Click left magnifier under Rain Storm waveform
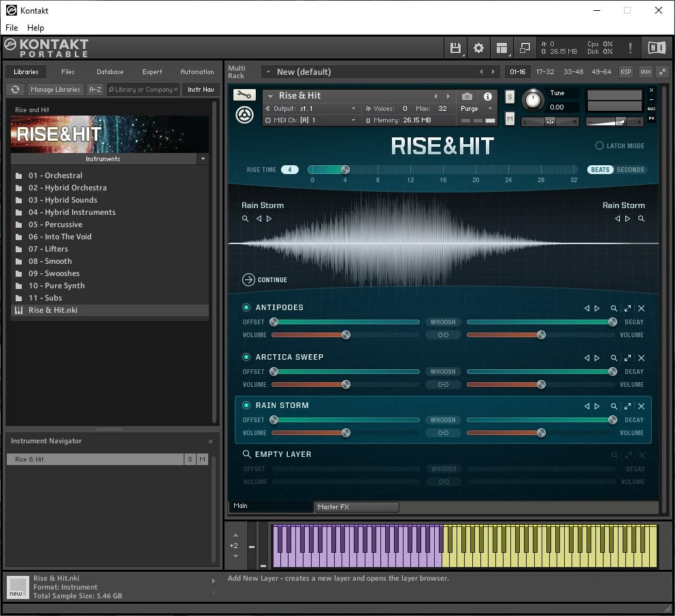This screenshot has height=616, width=675. 246,218
